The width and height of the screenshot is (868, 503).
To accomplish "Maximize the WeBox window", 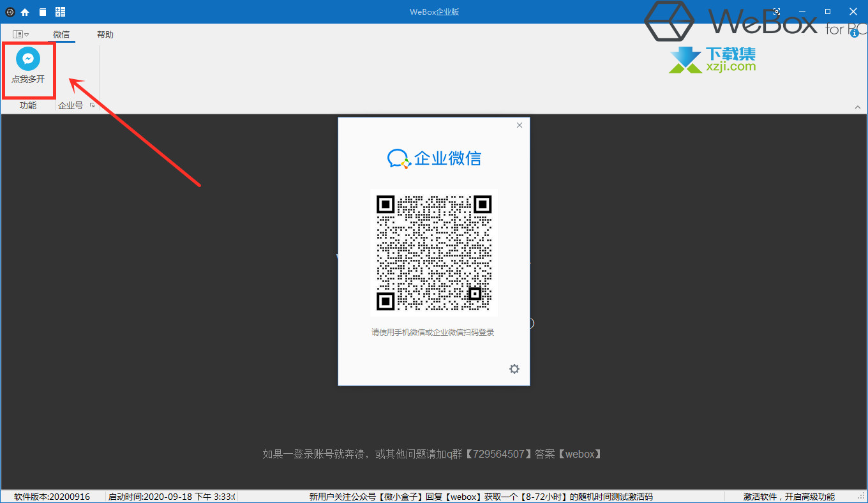I will (x=828, y=11).
